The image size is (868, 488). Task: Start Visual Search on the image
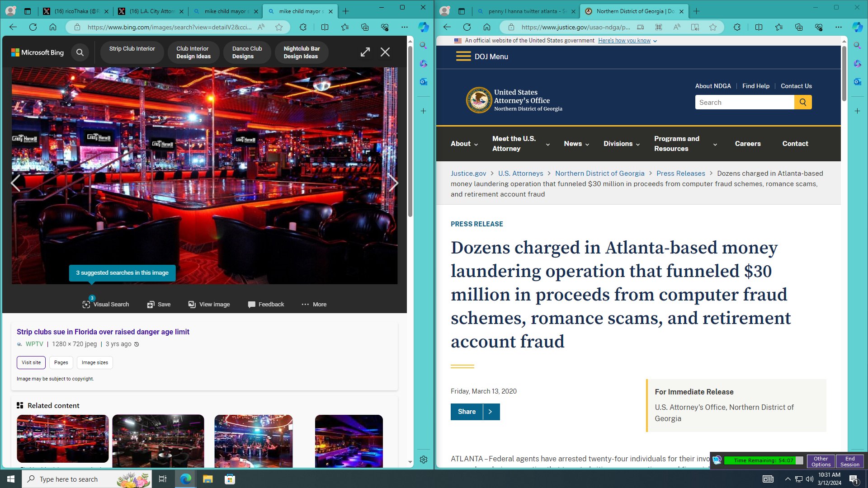(x=106, y=304)
